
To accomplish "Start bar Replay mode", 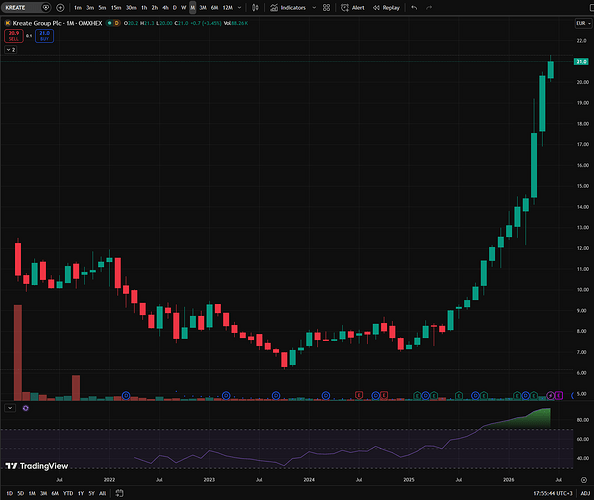I will click(x=386, y=8).
